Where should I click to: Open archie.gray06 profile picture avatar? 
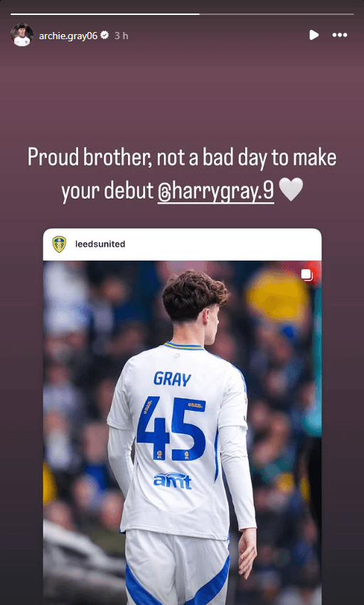click(22, 35)
